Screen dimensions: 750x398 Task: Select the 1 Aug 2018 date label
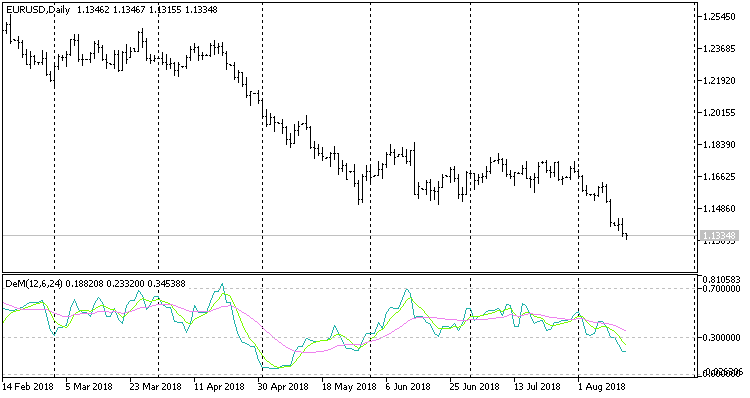click(600, 387)
